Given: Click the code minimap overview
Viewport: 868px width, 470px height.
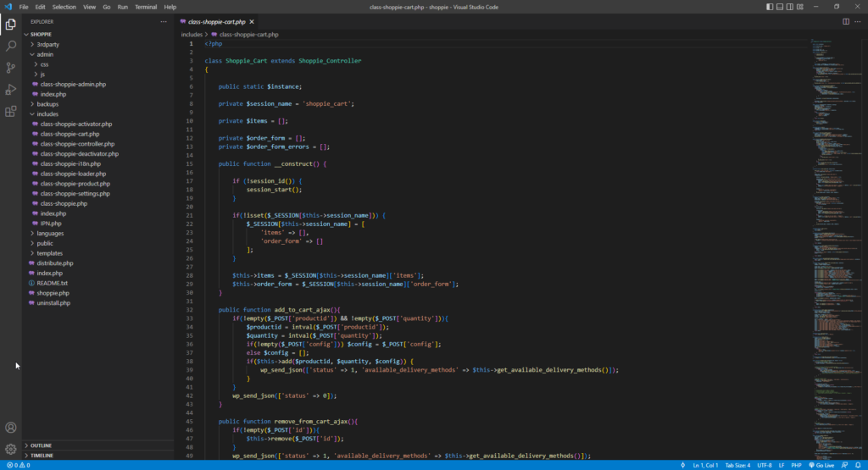Looking at the screenshot, I should [x=836, y=249].
